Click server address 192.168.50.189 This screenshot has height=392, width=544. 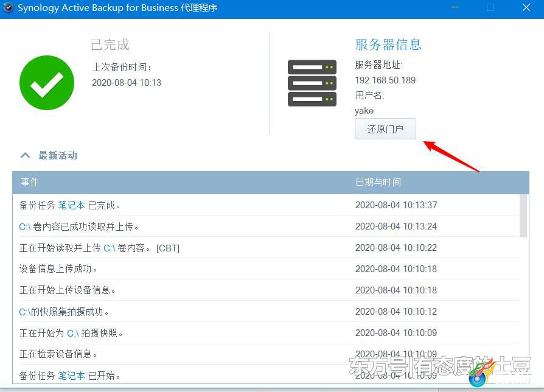pyautogui.click(x=385, y=80)
